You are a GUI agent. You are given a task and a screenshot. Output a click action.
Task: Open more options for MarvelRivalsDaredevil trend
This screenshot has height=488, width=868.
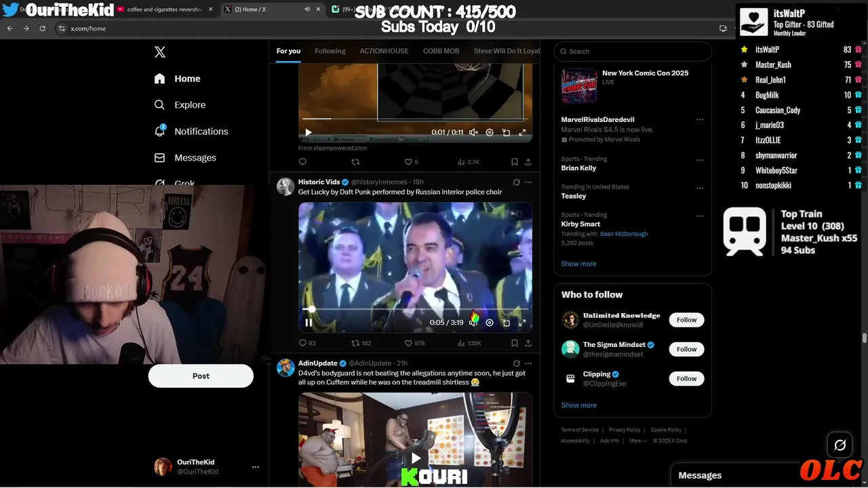click(x=700, y=119)
